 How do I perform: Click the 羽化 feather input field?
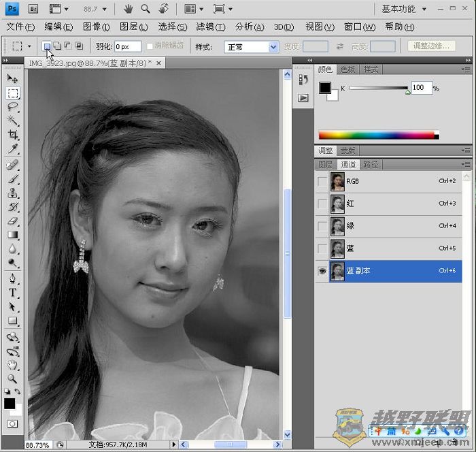pos(127,47)
